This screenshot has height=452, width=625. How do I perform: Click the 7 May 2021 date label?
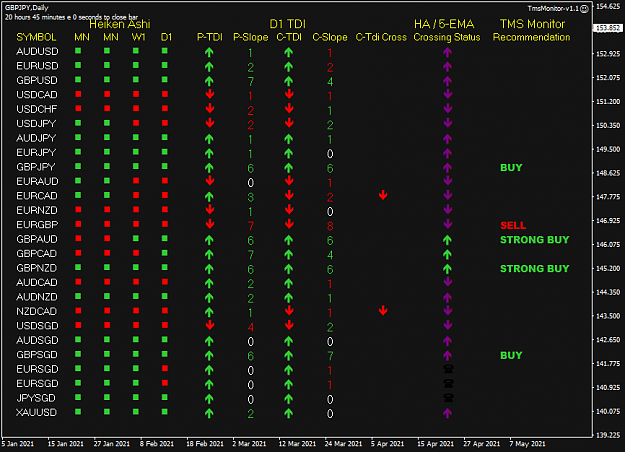[527, 444]
